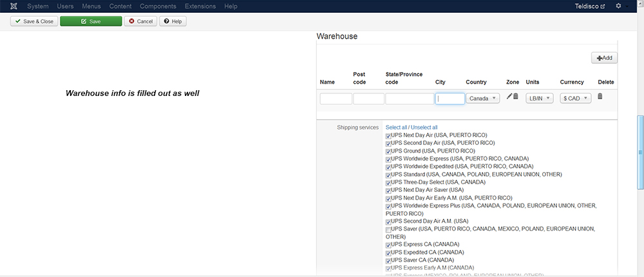The width and height of the screenshot is (644, 277).
Task: Open the Extensions menu
Action: tap(200, 6)
